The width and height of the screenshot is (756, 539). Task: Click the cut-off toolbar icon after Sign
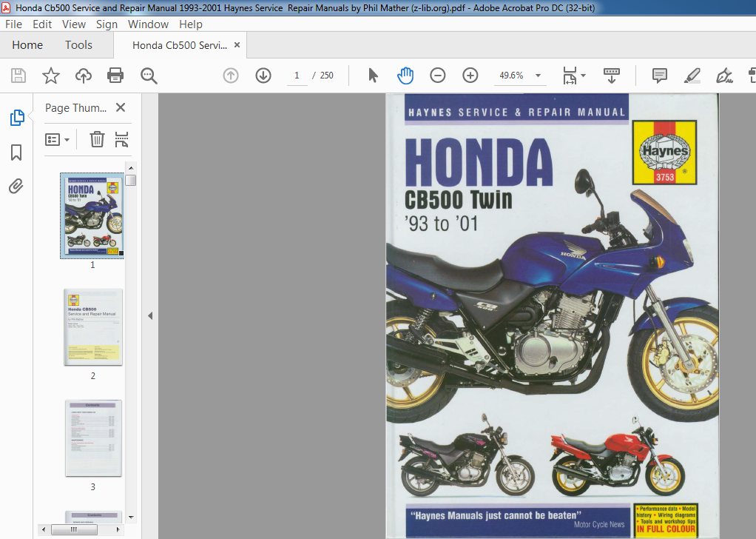[752, 76]
